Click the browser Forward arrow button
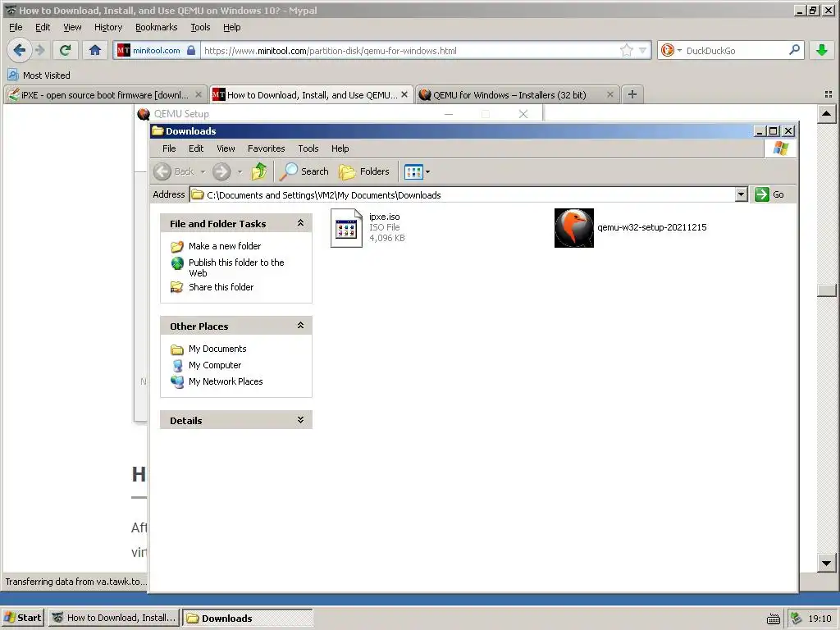The width and height of the screenshot is (840, 630). tap(40, 50)
